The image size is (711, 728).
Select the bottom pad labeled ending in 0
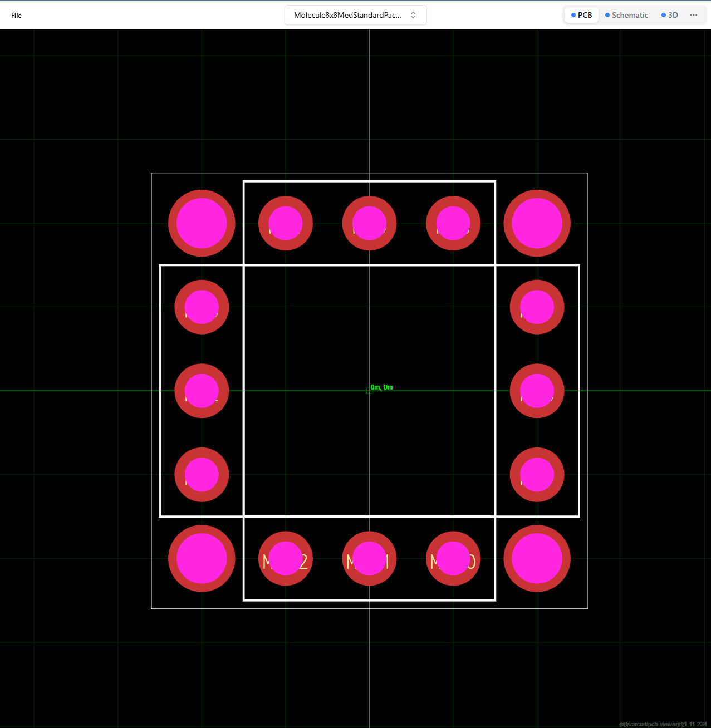[x=453, y=559]
